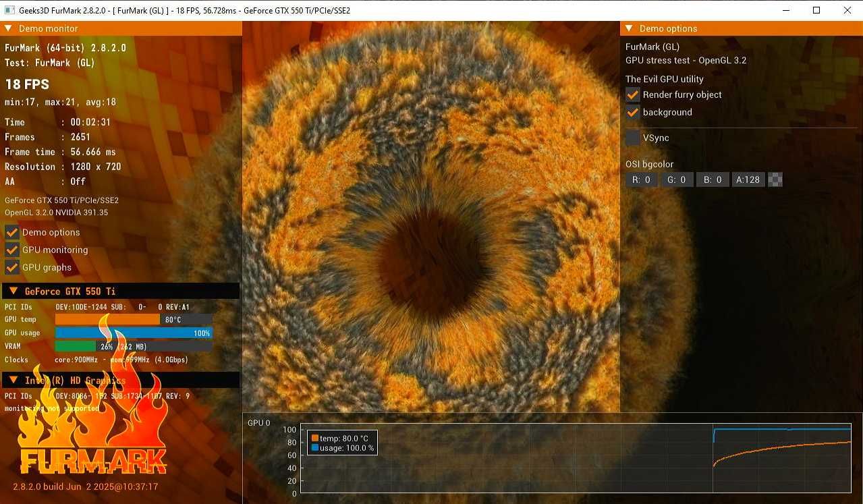Click the GPU temp 80°C bar
The image size is (863, 504).
[x=134, y=320]
